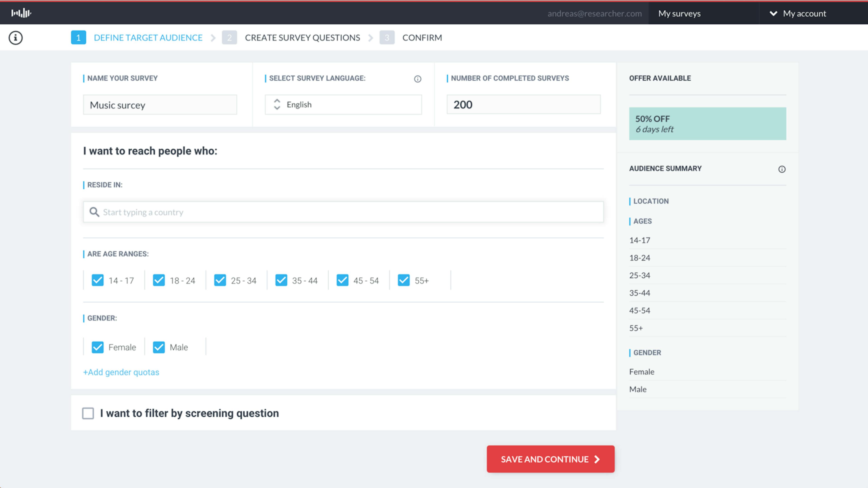Click step 2 number badge
868x488 pixels.
click(229, 37)
